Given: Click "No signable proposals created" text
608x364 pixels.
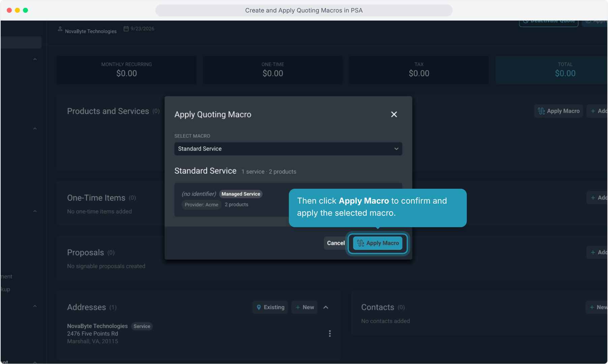Looking at the screenshot, I should 106,267.
